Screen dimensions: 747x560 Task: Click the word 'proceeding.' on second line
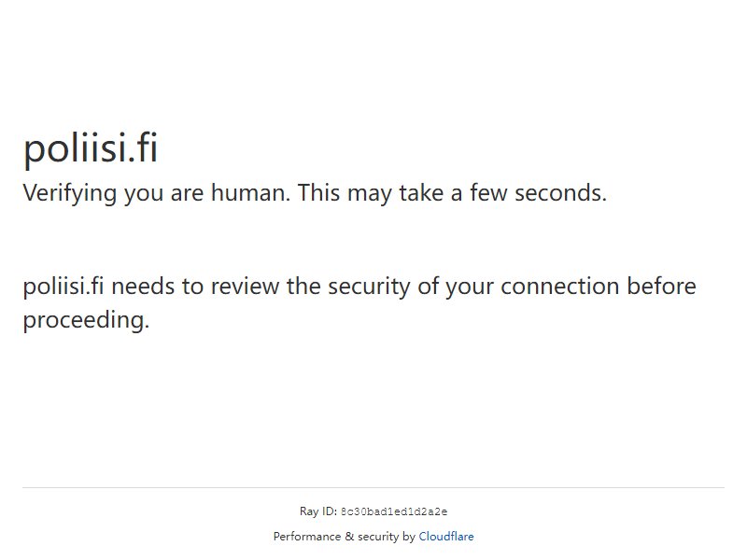point(86,320)
